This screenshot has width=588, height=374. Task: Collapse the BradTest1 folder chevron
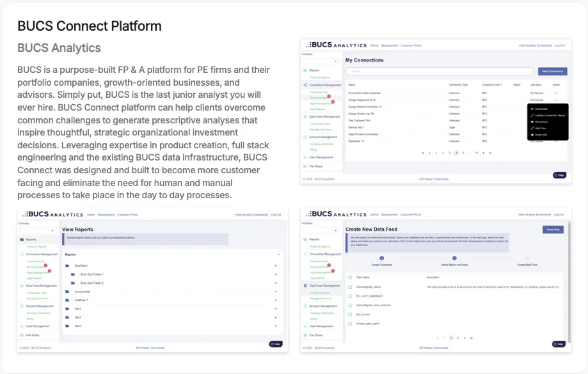276,266
